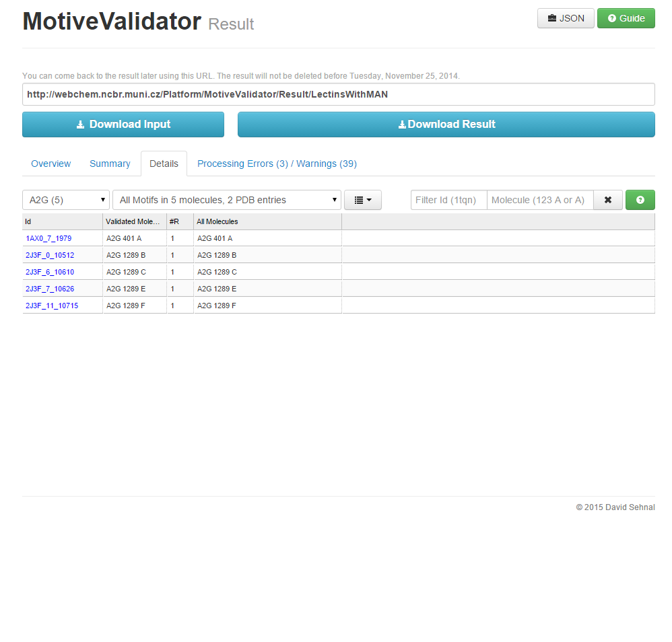The image size is (672, 642).
Task: Sort by the Id column header
Action: (x=62, y=221)
